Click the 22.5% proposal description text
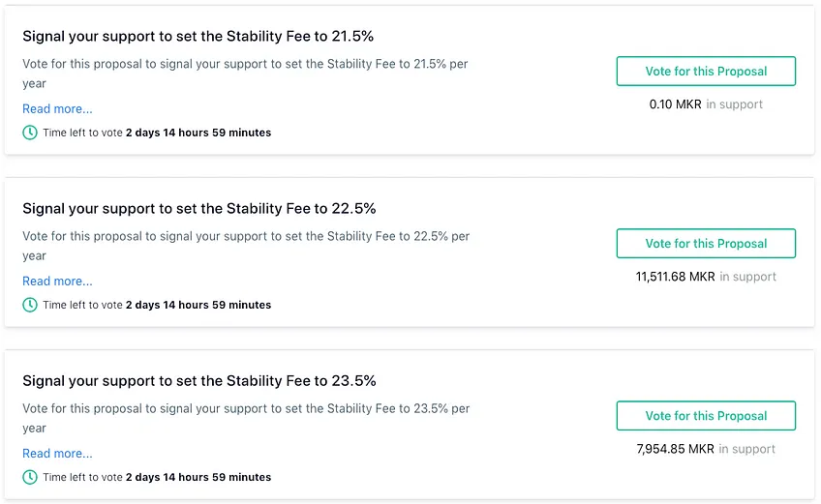The height and width of the screenshot is (504, 821). [246, 246]
